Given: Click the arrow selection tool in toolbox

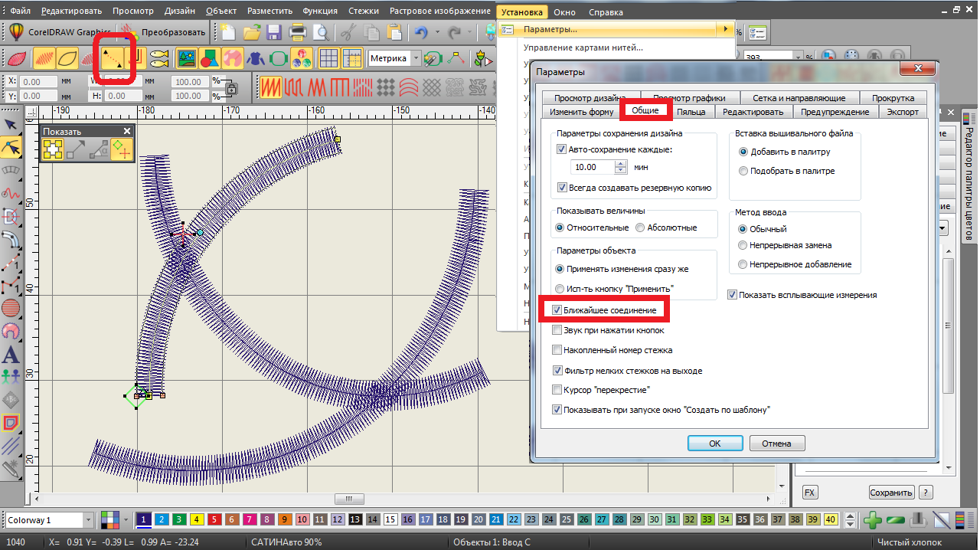Looking at the screenshot, I should 11,125.
